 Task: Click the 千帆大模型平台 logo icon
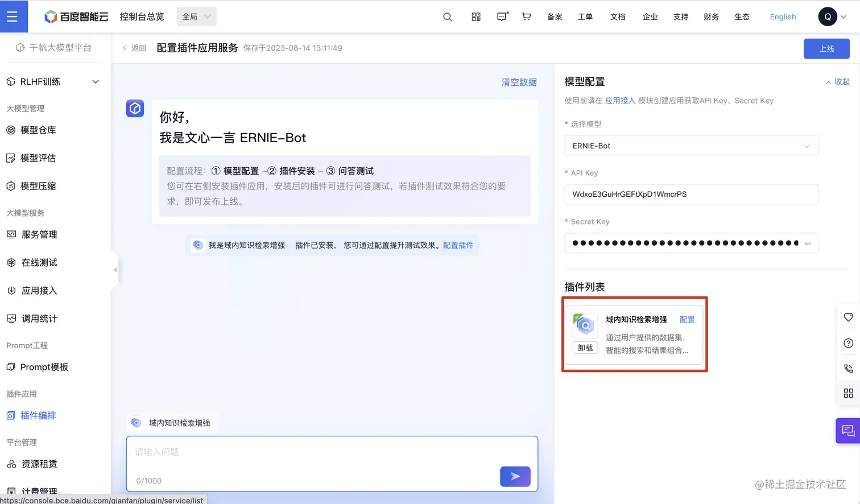[20, 48]
